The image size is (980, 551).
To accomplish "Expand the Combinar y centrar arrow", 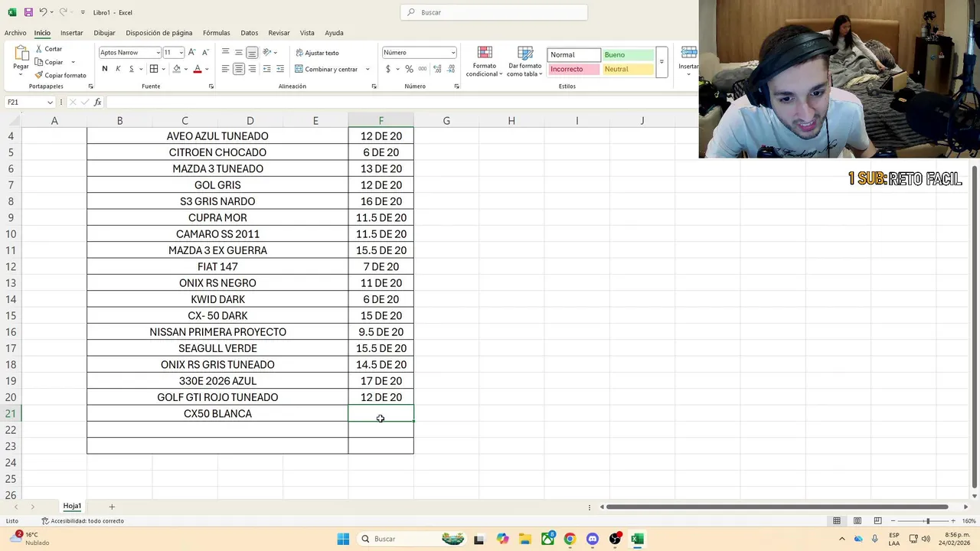I will click(x=367, y=69).
